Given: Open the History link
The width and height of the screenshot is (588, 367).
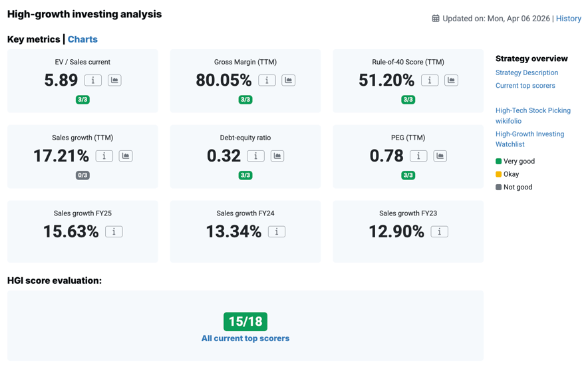Looking at the screenshot, I should [568, 19].
